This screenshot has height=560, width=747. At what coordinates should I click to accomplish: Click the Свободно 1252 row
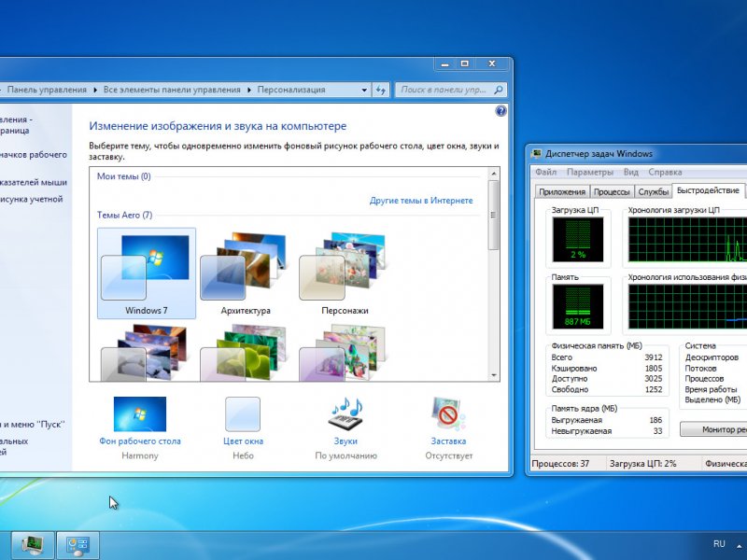[606, 389]
